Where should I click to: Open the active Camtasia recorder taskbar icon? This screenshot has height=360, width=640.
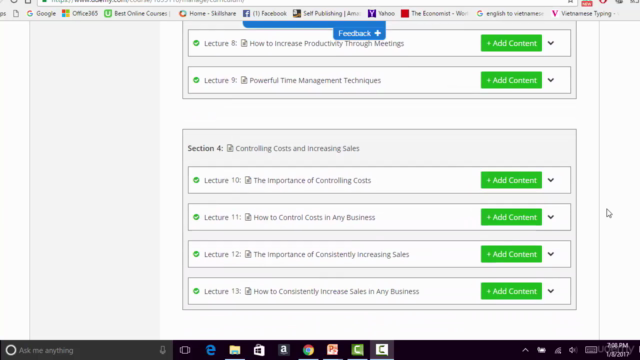(x=382, y=350)
